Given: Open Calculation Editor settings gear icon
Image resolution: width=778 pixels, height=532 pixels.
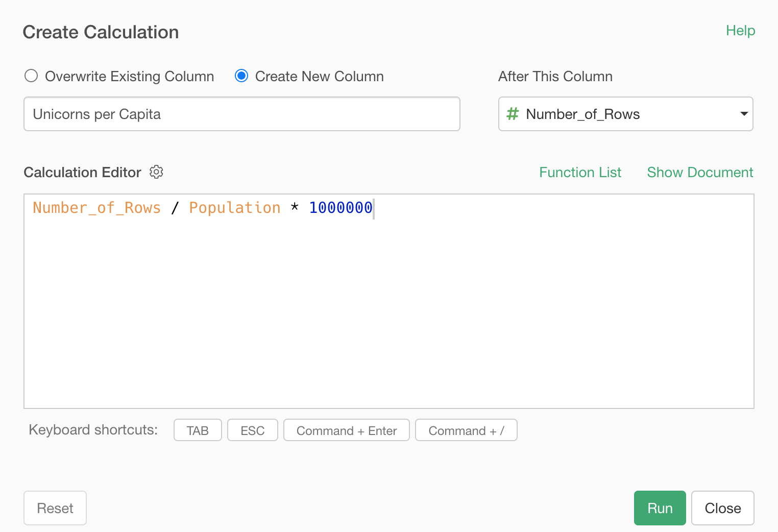Looking at the screenshot, I should (x=156, y=172).
